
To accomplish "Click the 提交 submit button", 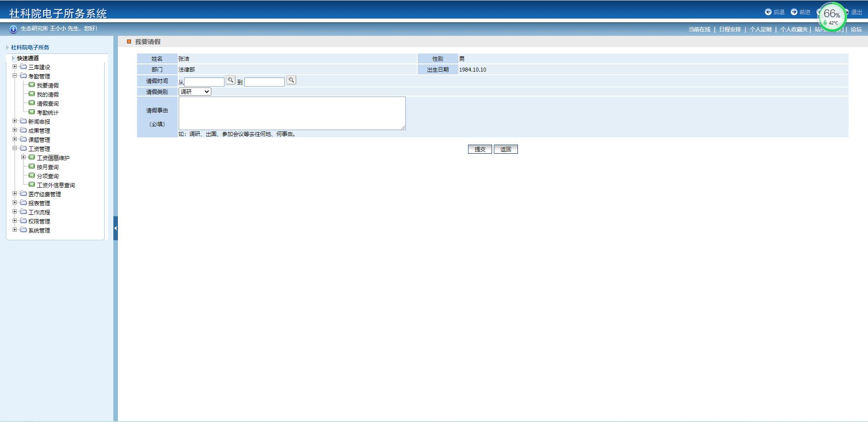I will point(480,149).
